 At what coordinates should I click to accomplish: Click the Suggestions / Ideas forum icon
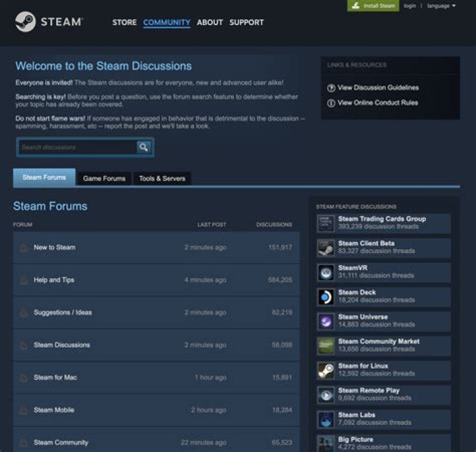[x=24, y=313]
